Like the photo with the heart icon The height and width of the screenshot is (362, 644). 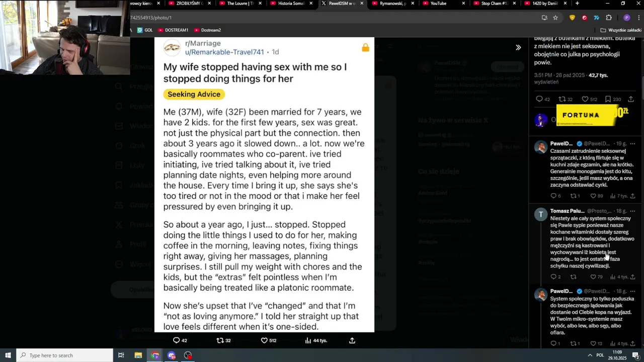pos(264,340)
